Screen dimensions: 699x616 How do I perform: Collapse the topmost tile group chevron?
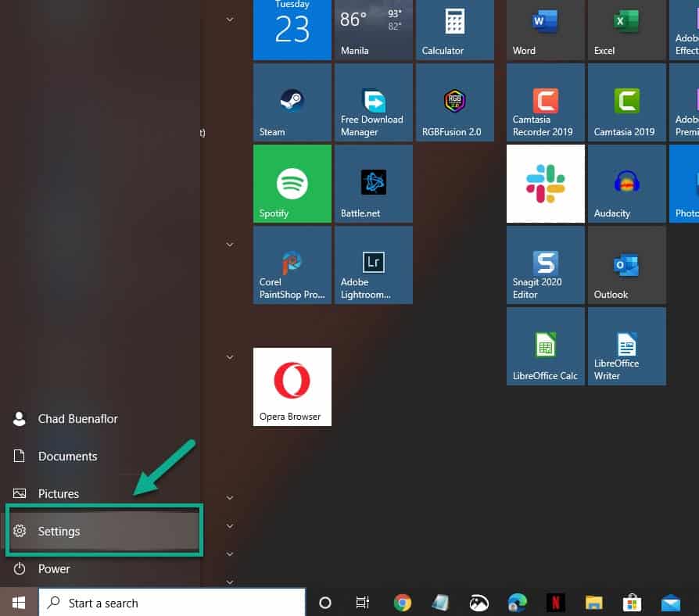229,19
